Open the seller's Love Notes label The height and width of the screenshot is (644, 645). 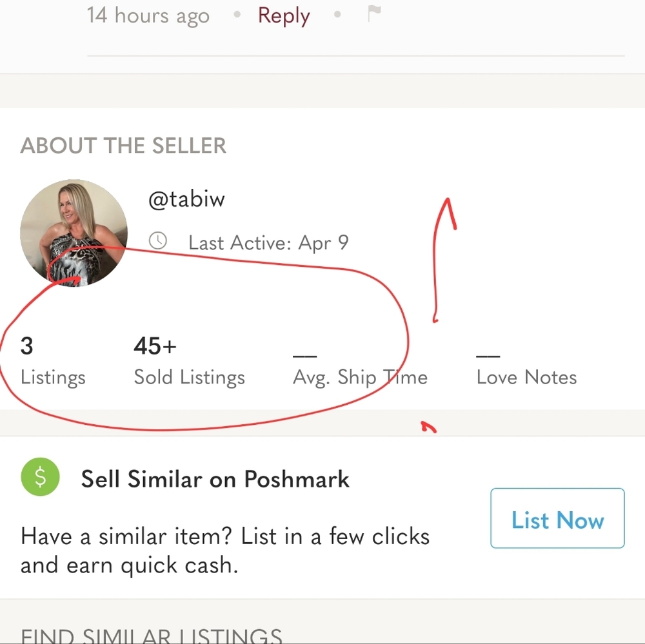(526, 377)
